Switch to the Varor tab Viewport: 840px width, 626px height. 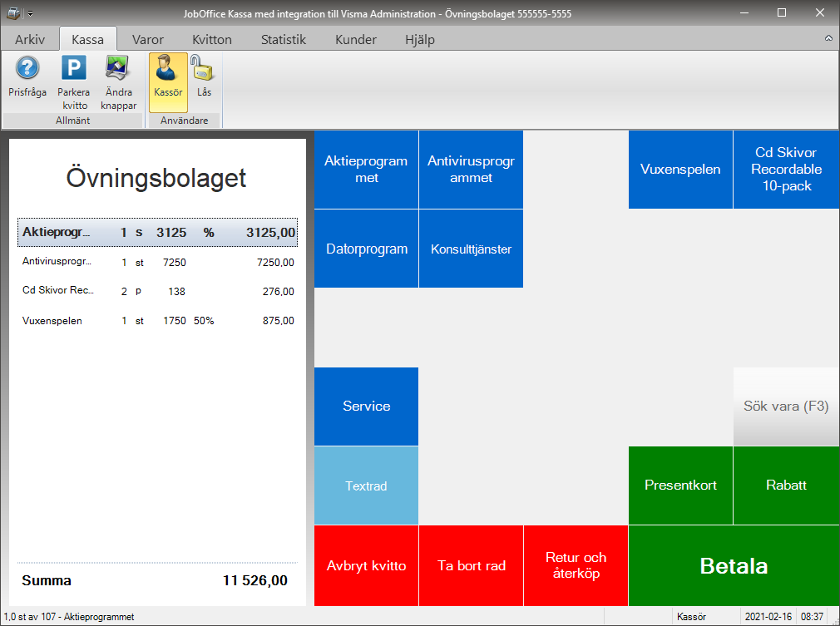point(146,38)
